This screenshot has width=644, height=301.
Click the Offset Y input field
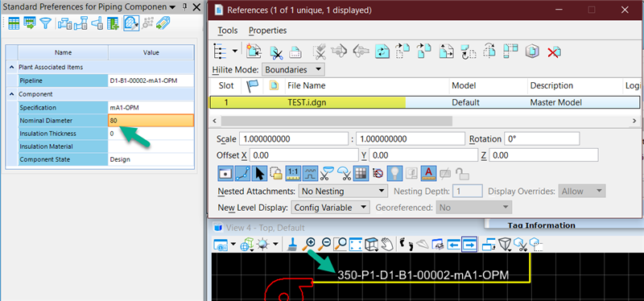tap(423, 155)
